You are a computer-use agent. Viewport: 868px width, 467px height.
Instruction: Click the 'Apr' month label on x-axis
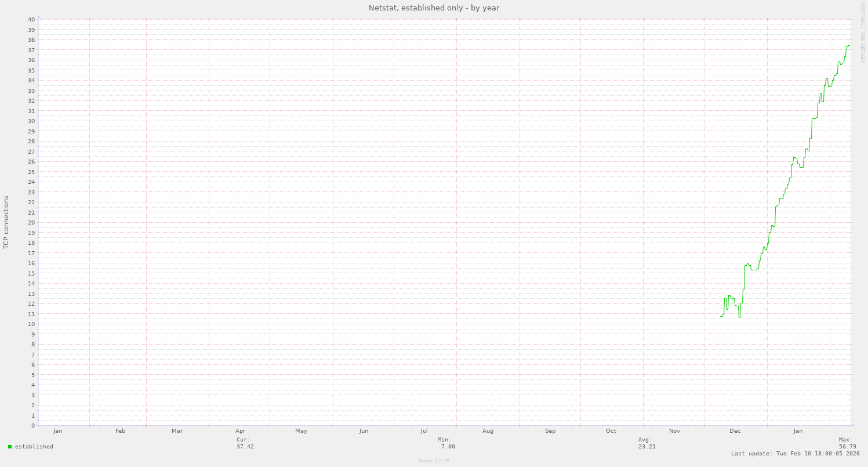(x=241, y=431)
